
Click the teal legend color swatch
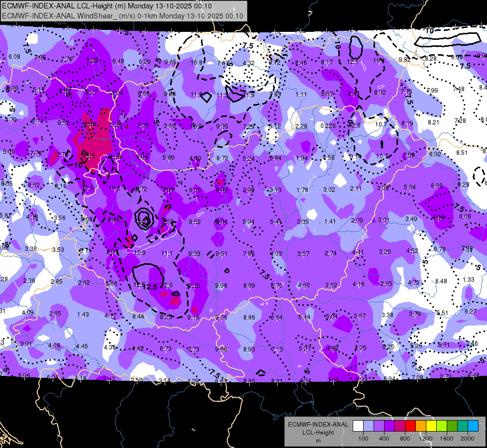(x=463, y=426)
